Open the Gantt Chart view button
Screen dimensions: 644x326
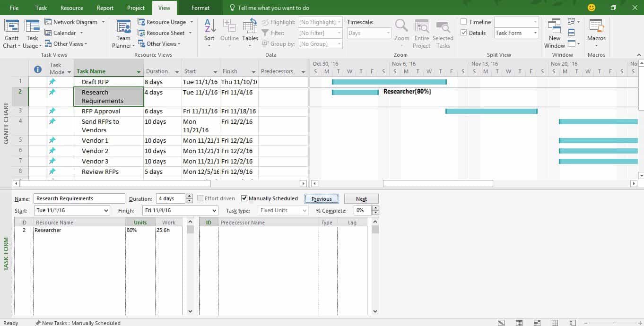(11, 26)
